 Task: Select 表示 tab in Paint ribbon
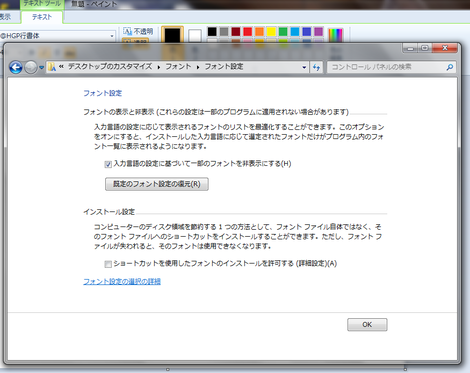[5, 17]
